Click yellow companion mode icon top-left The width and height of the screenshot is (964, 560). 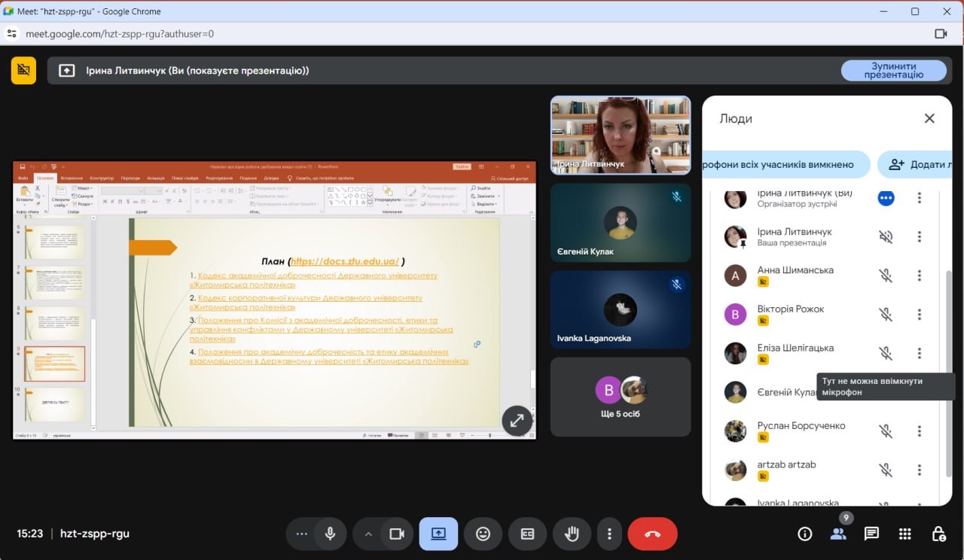[x=23, y=70]
